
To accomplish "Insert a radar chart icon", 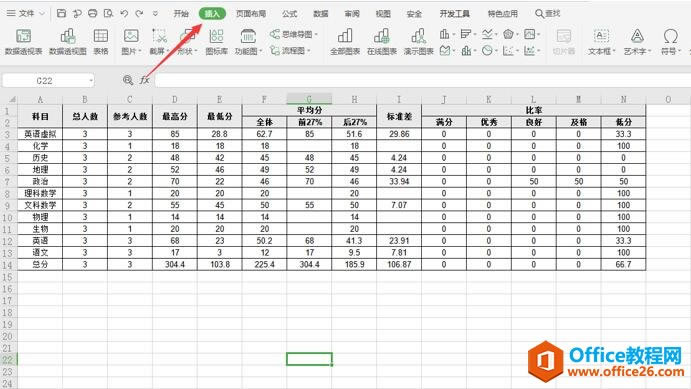I will (x=508, y=34).
